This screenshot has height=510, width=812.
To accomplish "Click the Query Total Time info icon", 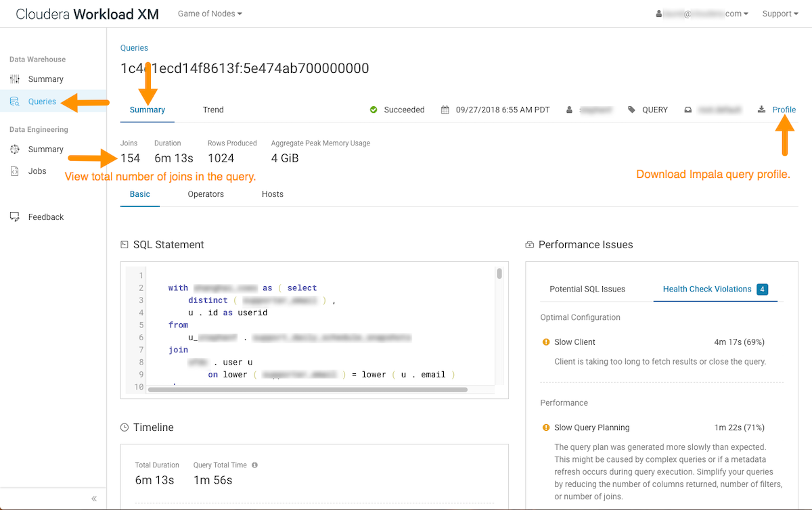I will pos(254,465).
